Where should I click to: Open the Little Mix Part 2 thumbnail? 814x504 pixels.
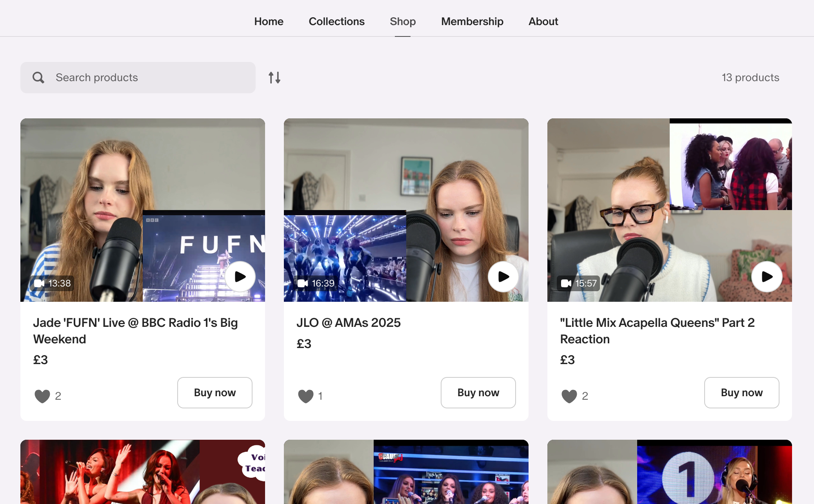(x=670, y=210)
